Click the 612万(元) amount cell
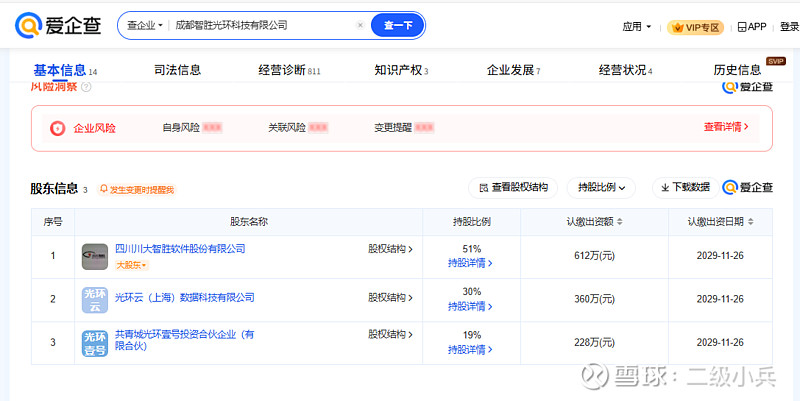Image resolution: width=800 pixels, height=401 pixels. 594,256
